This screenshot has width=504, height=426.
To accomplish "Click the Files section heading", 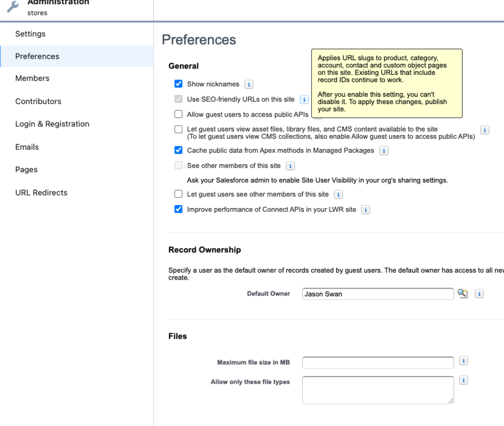I will [178, 336].
